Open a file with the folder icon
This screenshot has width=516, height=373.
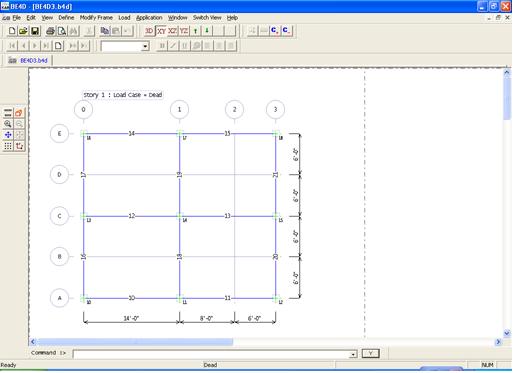point(23,31)
